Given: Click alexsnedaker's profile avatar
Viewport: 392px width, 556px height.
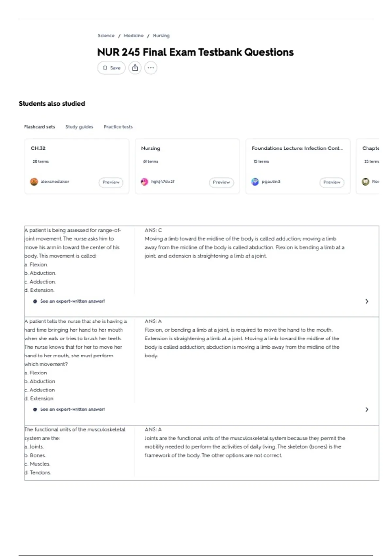Looking at the screenshot, I should click(34, 182).
